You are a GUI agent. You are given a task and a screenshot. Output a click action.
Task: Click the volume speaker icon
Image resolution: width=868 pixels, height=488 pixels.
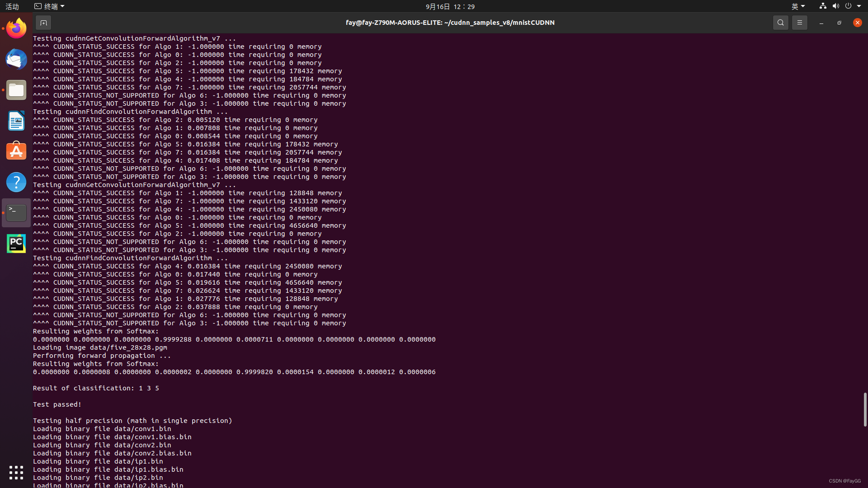[x=835, y=6]
